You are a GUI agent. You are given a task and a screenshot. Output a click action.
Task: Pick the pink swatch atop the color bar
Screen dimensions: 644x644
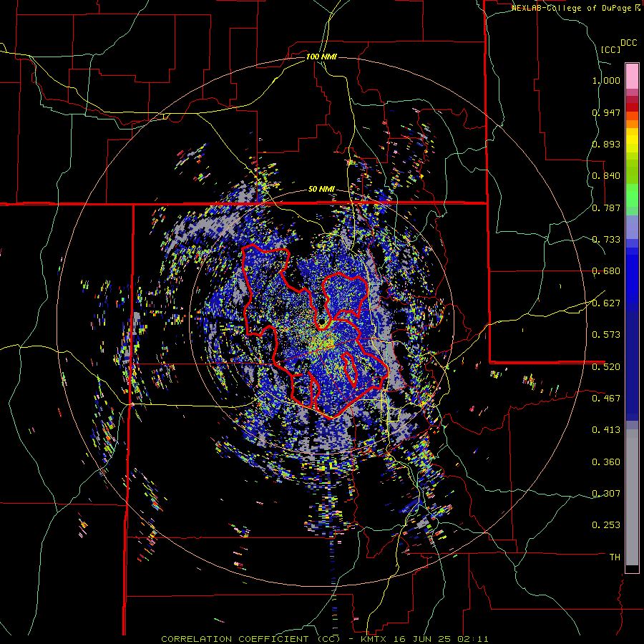(632, 76)
